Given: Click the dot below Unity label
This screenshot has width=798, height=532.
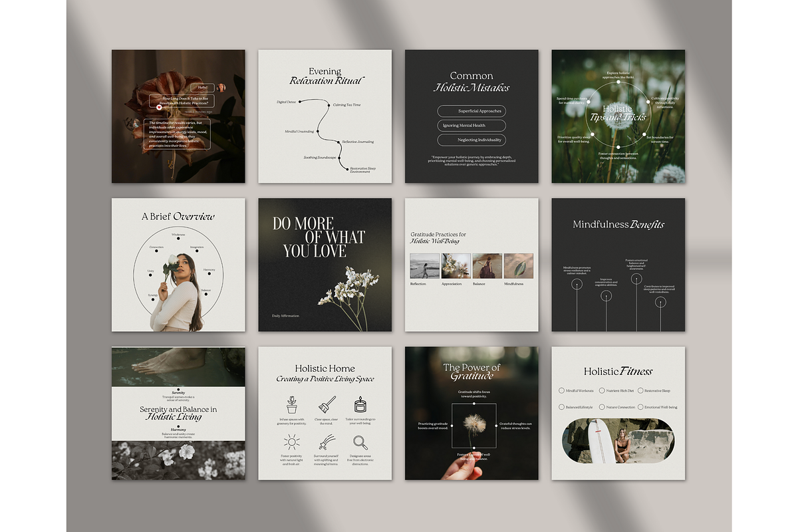Looking at the screenshot, I should [151, 275].
